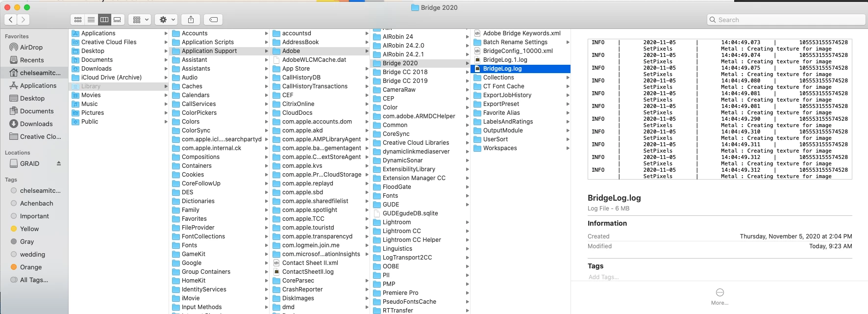868x314 pixels.
Task: Open All Tags in sidebar
Action: pos(34,280)
